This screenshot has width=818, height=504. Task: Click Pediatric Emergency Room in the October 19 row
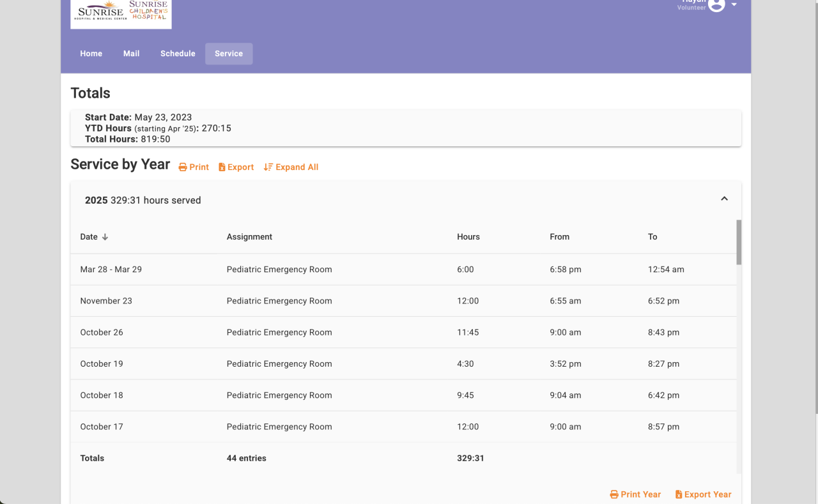pyautogui.click(x=279, y=364)
